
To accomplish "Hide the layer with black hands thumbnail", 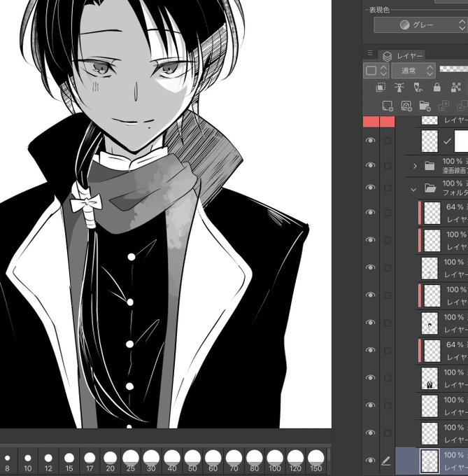I will coord(370,378).
